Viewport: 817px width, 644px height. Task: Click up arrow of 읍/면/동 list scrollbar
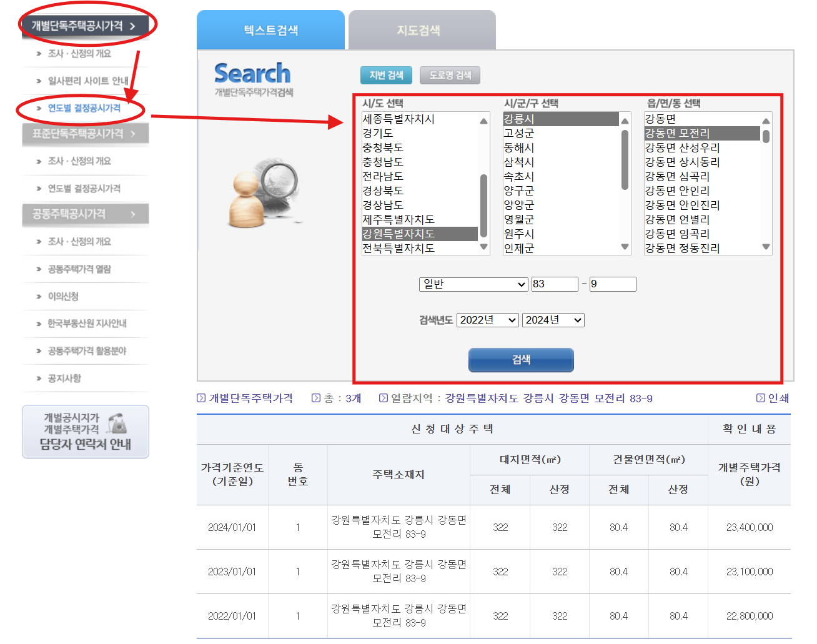766,120
